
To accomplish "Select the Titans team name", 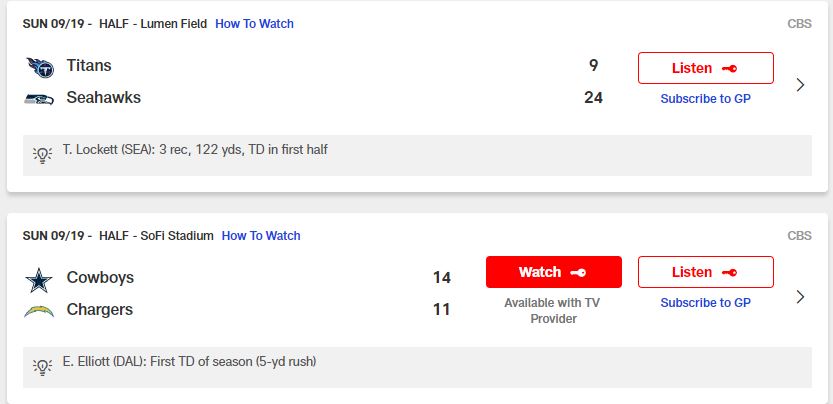I will [89, 65].
